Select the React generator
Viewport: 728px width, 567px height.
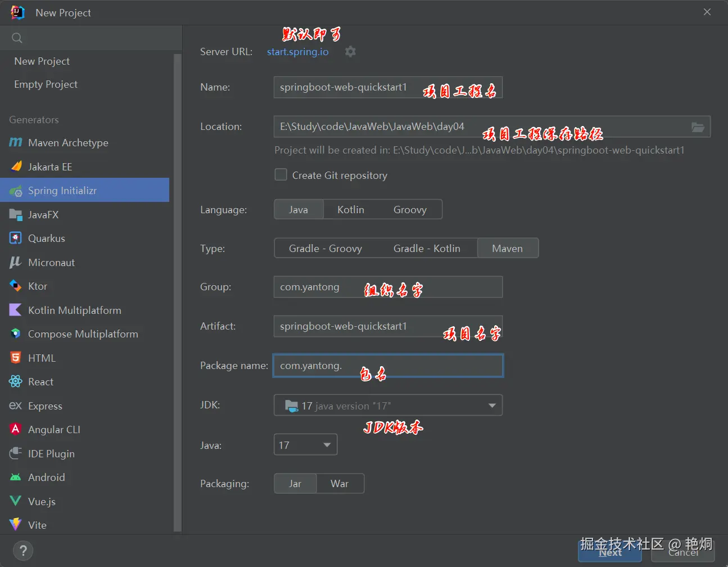85,381
